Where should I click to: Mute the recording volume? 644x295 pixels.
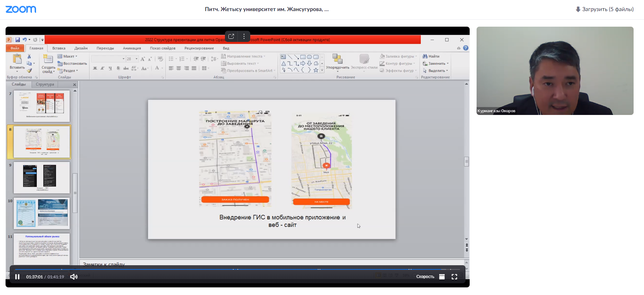tap(73, 277)
